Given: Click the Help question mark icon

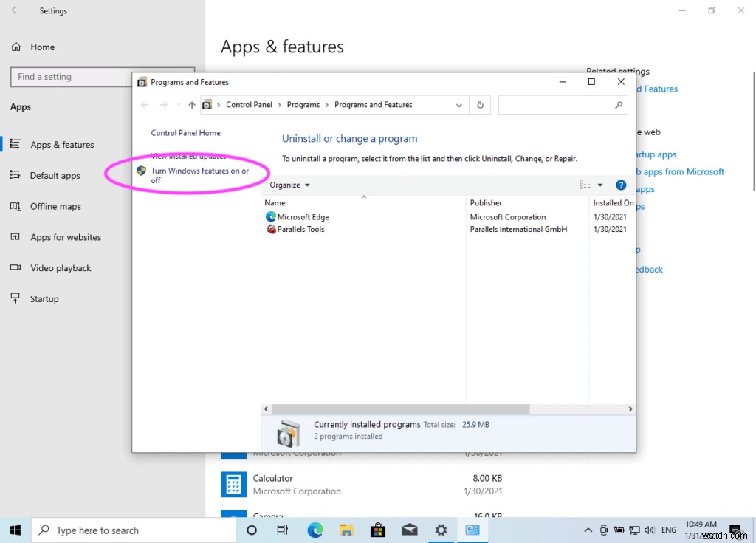Looking at the screenshot, I should pyautogui.click(x=621, y=185).
